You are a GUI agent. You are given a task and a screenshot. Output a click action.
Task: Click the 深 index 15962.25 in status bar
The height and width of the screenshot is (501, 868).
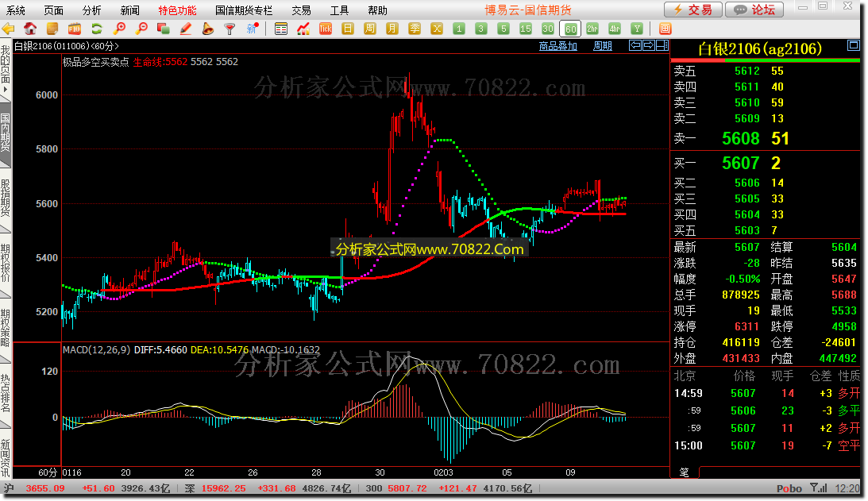223,488
